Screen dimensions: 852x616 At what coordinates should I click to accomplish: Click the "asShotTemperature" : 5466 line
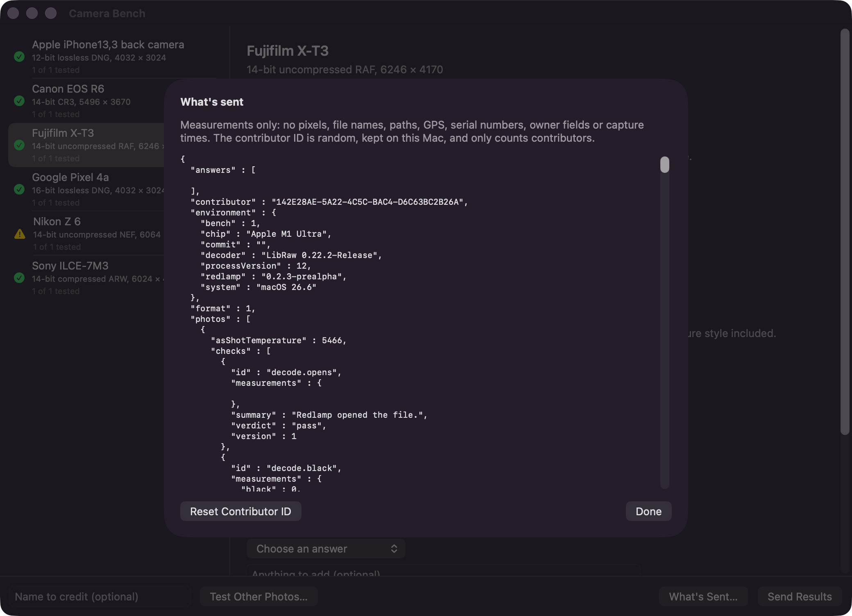point(279,340)
